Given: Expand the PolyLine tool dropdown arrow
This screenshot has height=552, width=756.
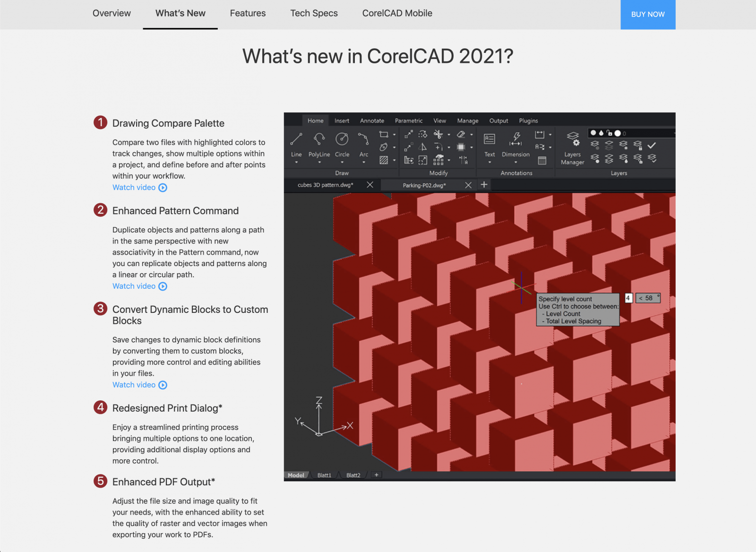Looking at the screenshot, I should tap(319, 162).
